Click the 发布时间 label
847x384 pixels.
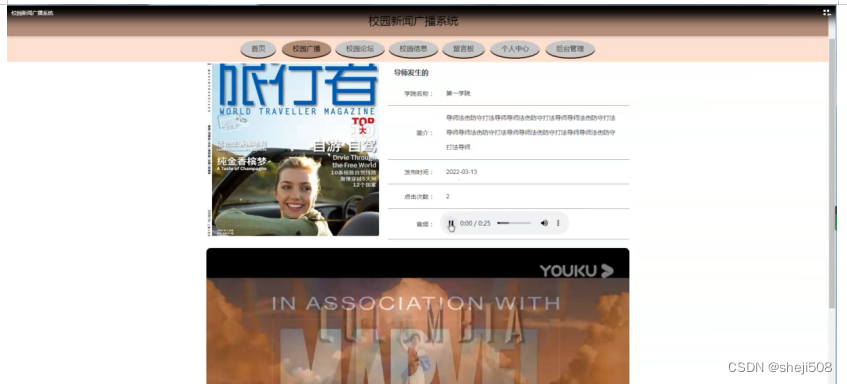pos(419,172)
